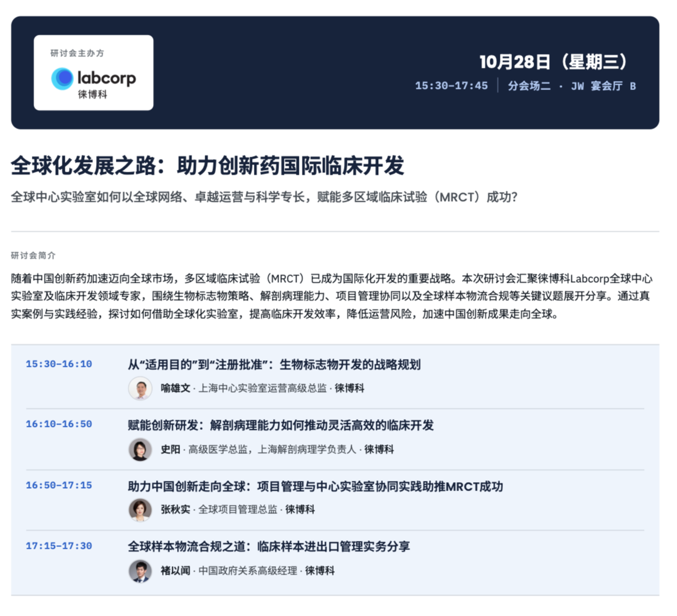Open the session 助力中国创新走向全球
This screenshot has width=677, height=616.
316,487
